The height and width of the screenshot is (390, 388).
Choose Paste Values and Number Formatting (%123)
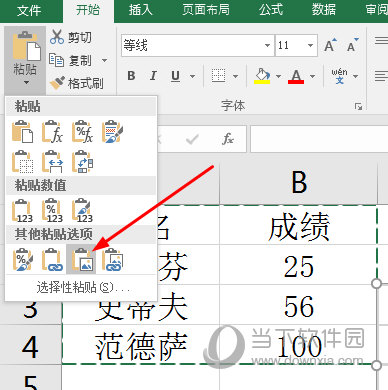(52, 210)
